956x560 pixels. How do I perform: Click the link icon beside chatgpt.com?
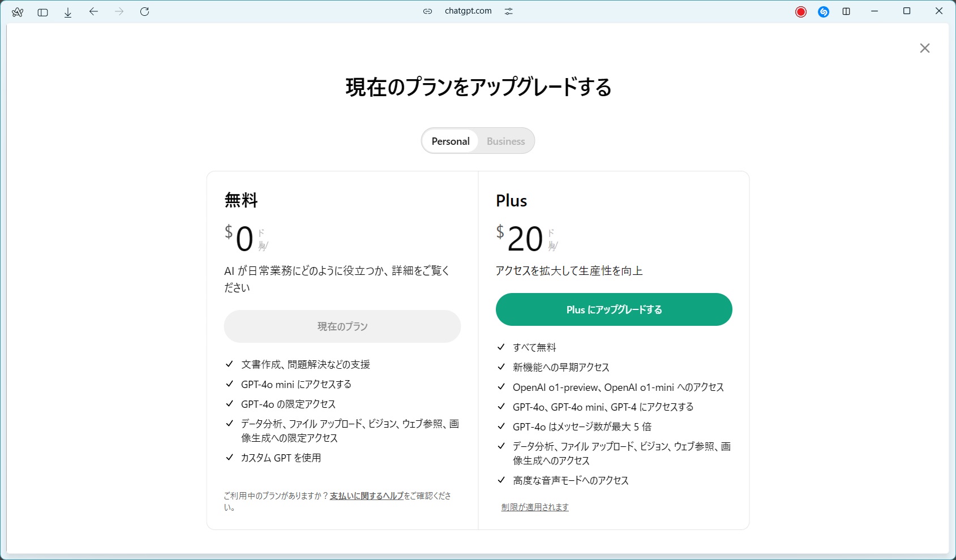(428, 11)
